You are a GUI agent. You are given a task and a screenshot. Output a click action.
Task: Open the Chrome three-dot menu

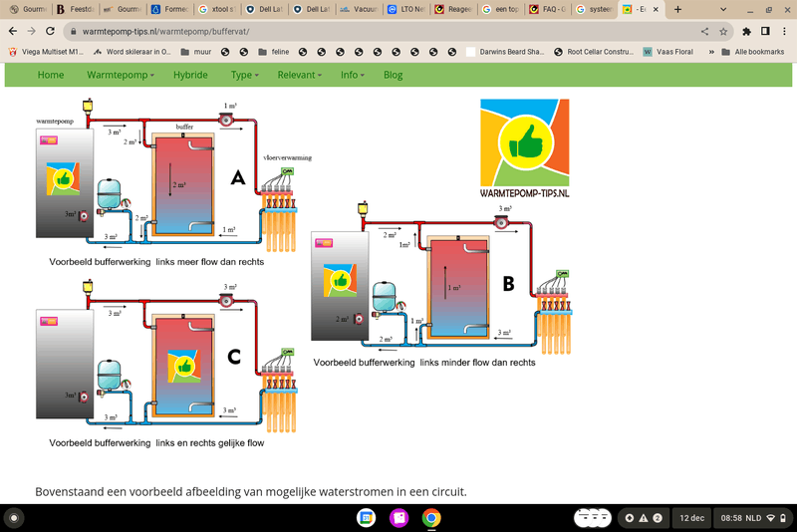coord(784,32)
